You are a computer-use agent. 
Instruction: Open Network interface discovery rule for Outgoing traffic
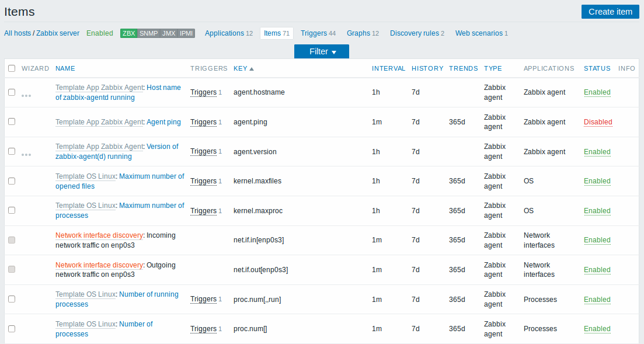click(99, 265)
